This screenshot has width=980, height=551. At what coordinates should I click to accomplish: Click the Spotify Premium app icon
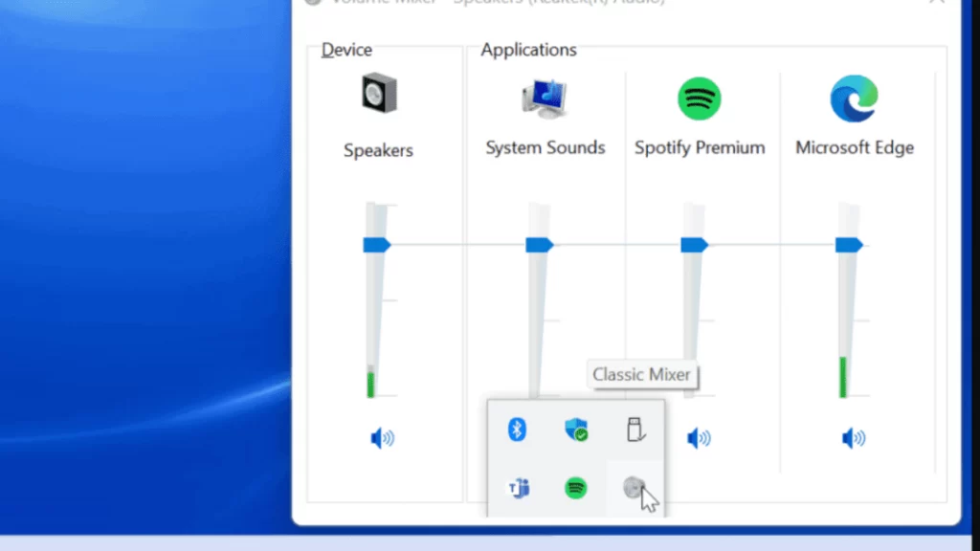pyautogui.click(x=699, y=99)
